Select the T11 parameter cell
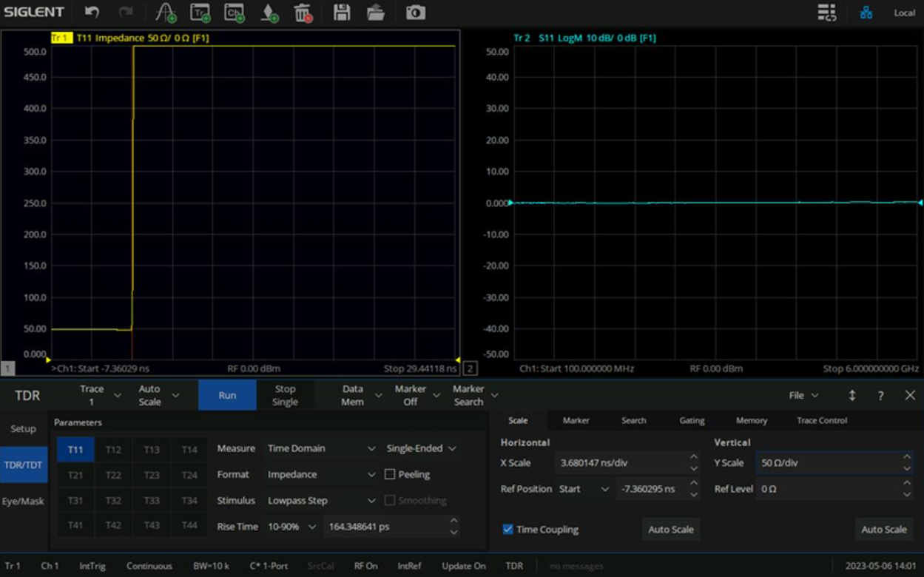Screen dimensions: 924x577 coord(75,450)
